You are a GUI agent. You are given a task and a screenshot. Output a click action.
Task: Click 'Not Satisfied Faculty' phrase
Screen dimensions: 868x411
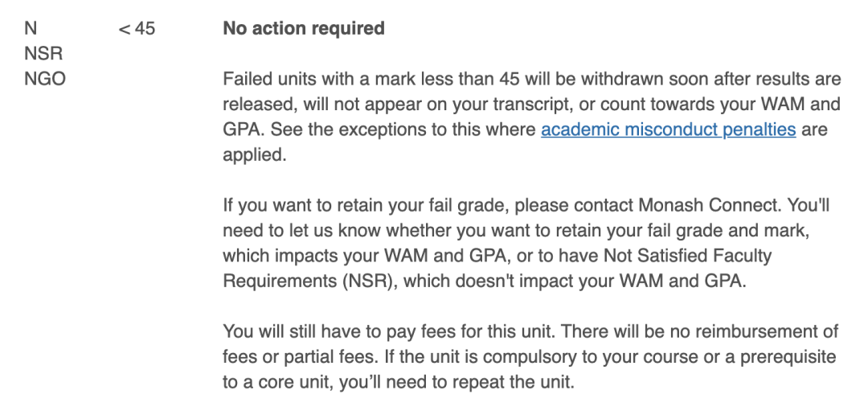687,255
